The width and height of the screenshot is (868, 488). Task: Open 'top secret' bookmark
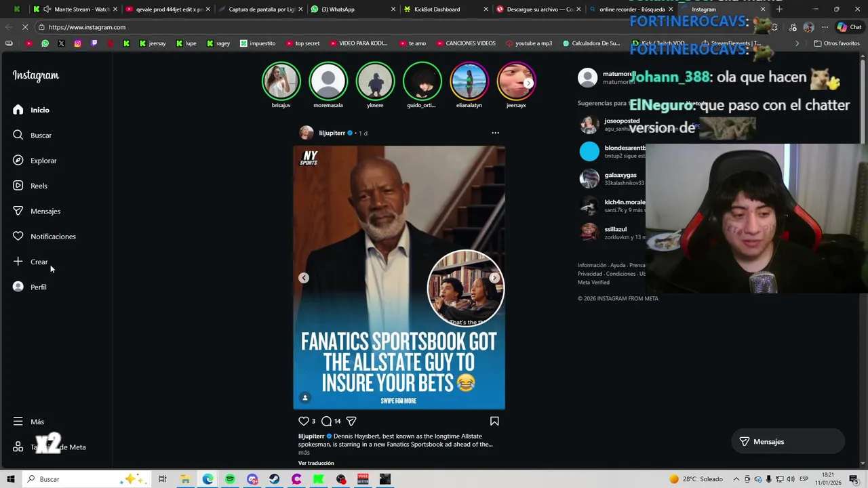(302, 43)
